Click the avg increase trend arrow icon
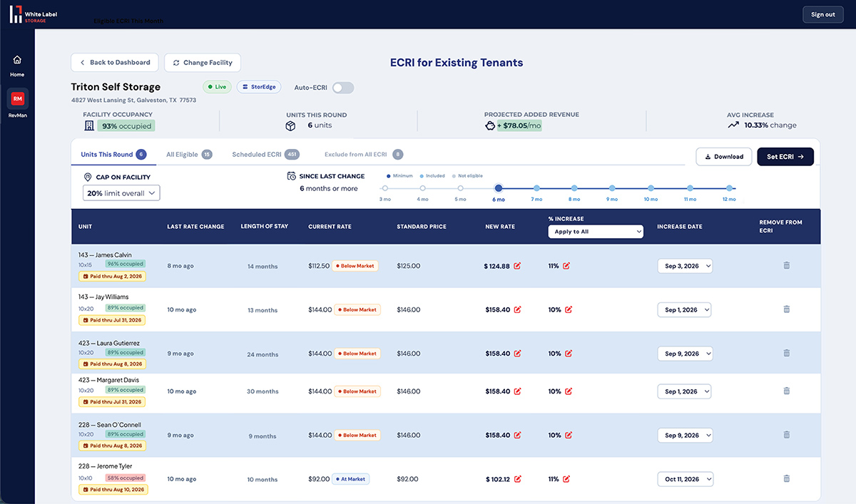Viewport: 856px width, 504px height. [x=733, y=125]
